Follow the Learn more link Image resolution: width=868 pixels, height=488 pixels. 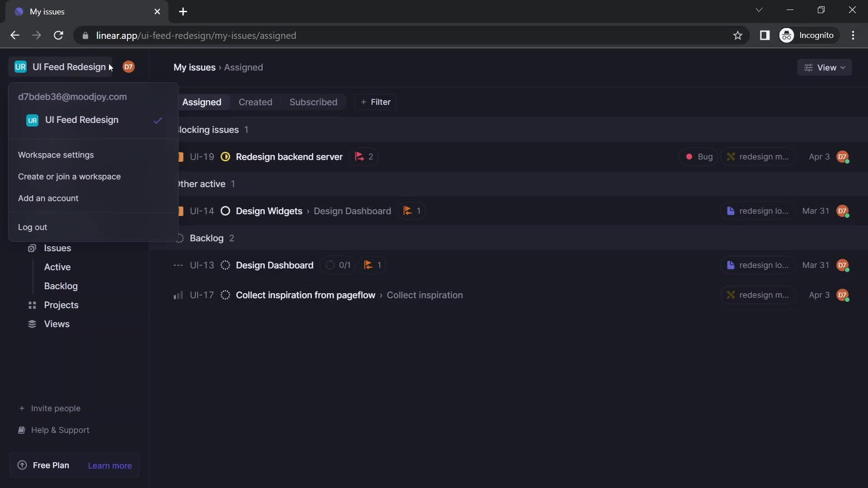tap(110, 465)
